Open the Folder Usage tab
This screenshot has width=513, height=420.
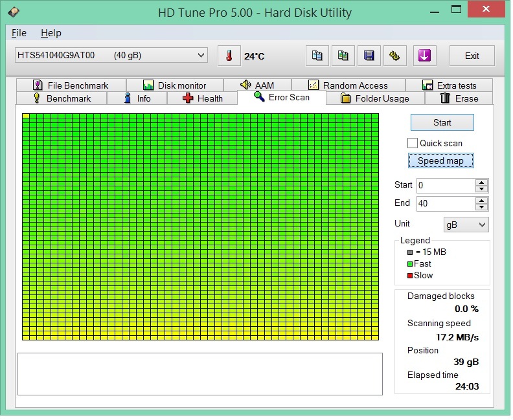point(375,98)
